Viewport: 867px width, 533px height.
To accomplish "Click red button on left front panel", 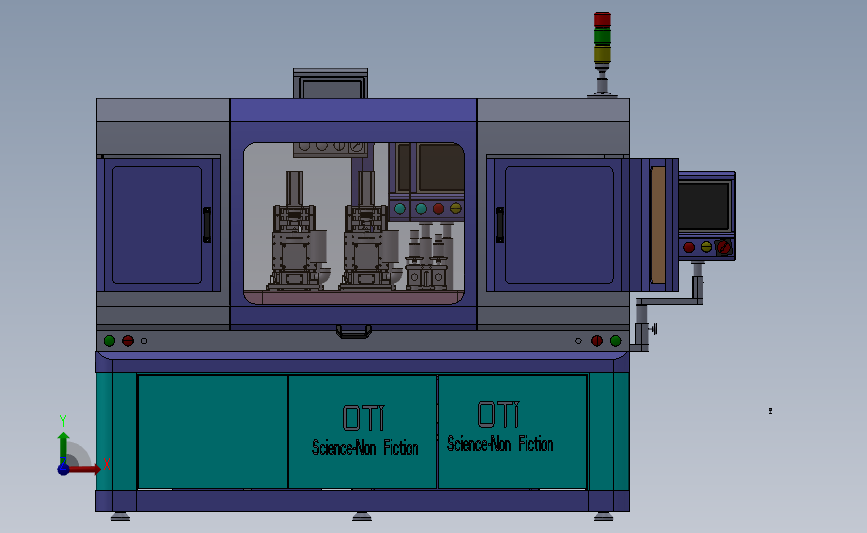I will (x=128, y=341).
